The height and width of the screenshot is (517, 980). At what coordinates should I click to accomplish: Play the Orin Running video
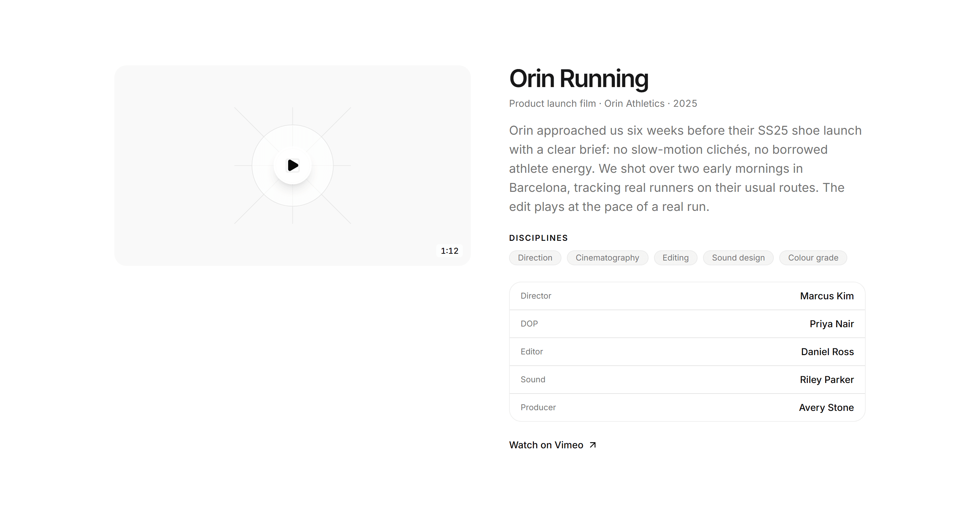(x=293, y=165)
